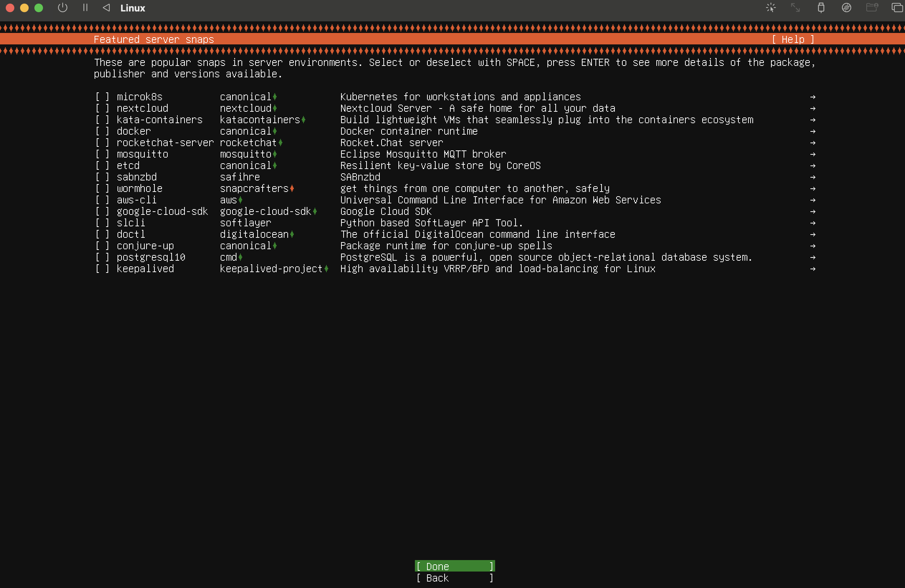Select the nextcloud snap name
The width and height of the screenshot is (905, 588).
[x=142, y=109]
